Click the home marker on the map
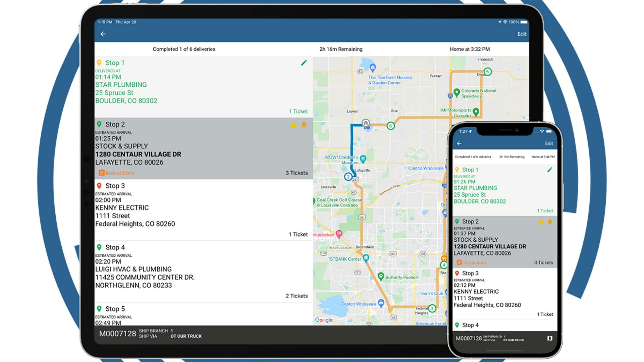This screenshot has width=644, height=362. pos(366,123)
